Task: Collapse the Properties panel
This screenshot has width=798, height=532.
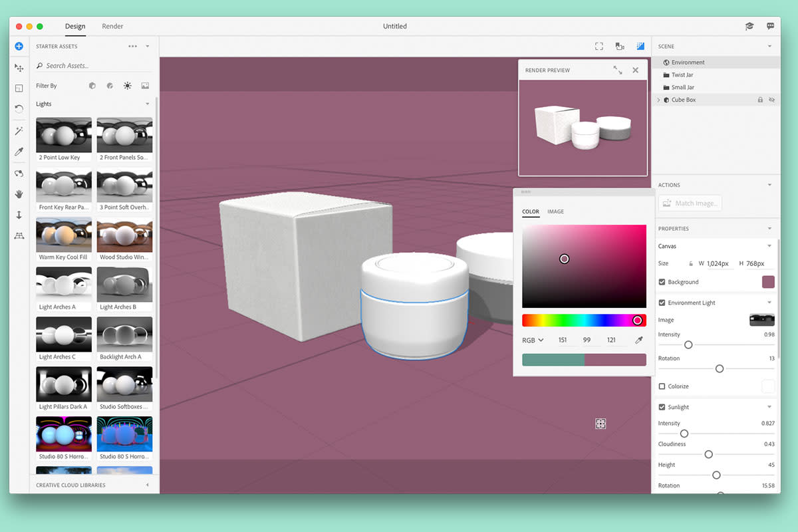Action: tap(769, 229)
